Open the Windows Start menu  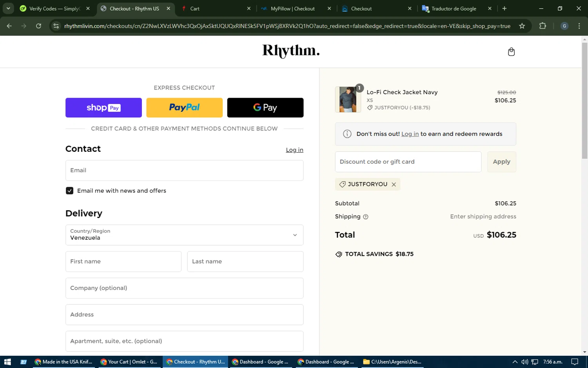(x=7, y=362)
